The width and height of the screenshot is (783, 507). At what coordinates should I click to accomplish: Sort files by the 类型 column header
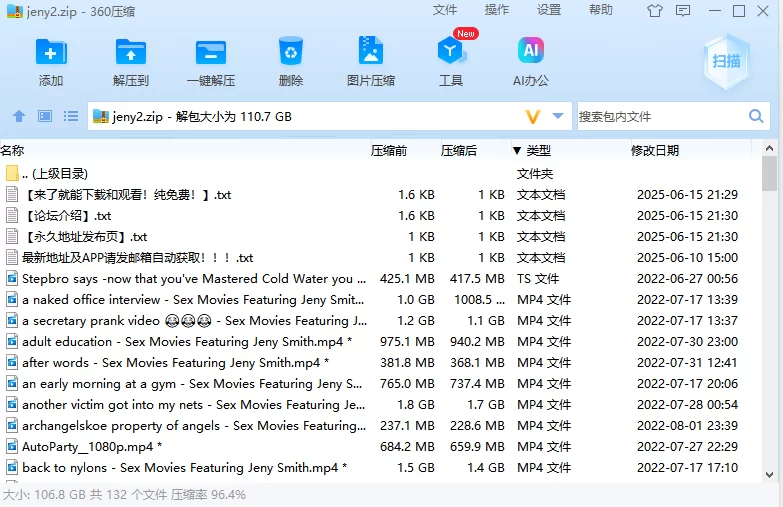point(538,150)
